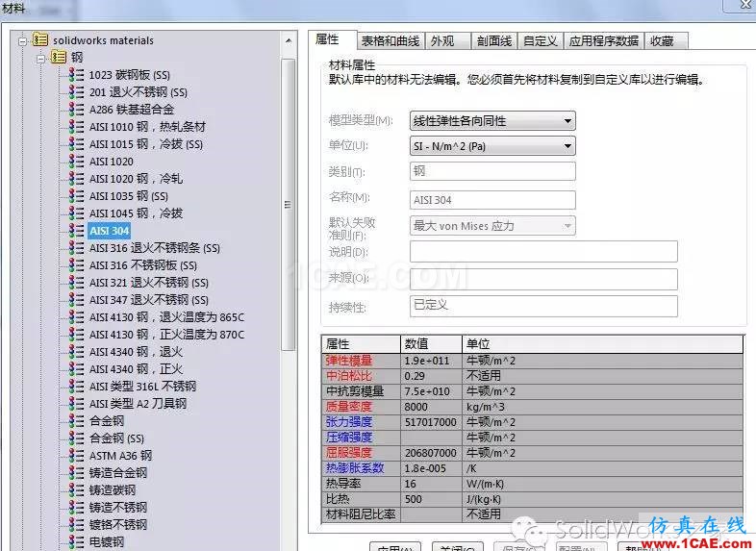The height and width of the screenshot is (551, 756).
Task: Click the solidworks materials library icon
Action: pos(40,39)
